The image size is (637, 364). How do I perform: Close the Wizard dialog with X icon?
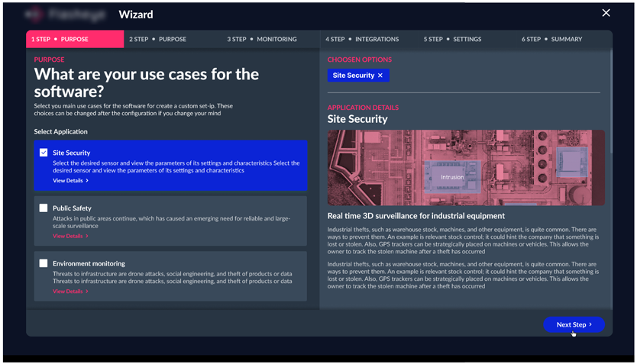point(606,13)
